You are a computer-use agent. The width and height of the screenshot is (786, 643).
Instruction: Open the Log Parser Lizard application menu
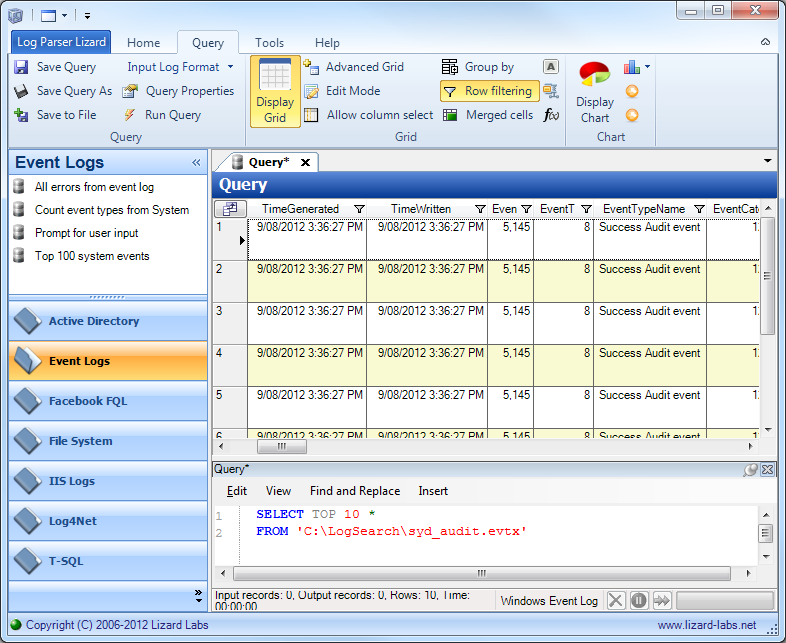61,42
